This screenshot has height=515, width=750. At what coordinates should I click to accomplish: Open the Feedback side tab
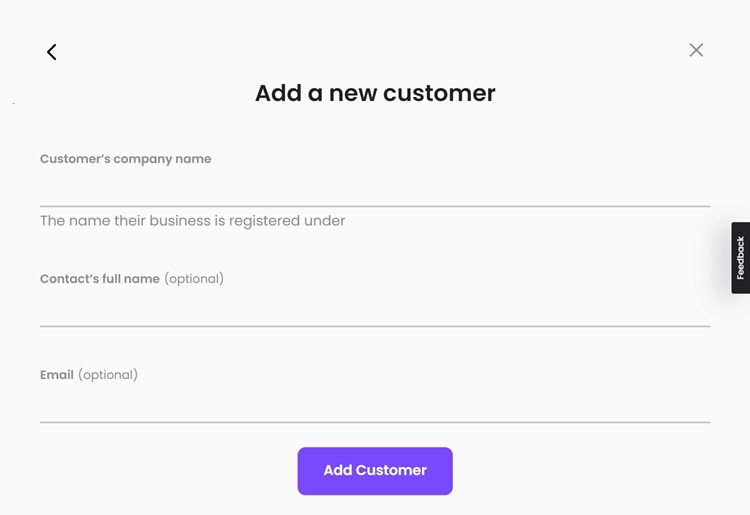[x=740, y=258]
